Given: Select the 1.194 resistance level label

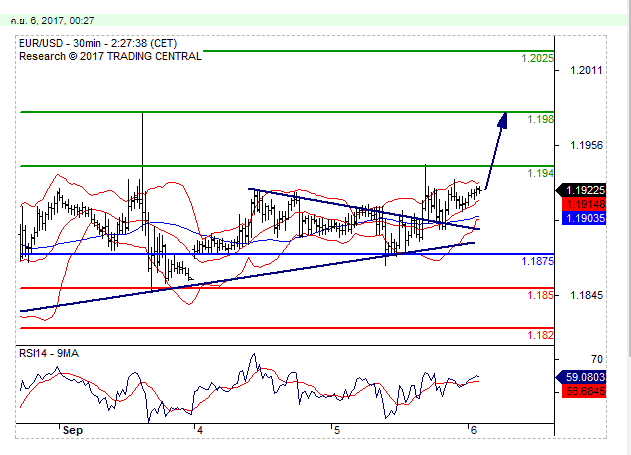Looking at the screenshot, I should click(x=540, y=173).
